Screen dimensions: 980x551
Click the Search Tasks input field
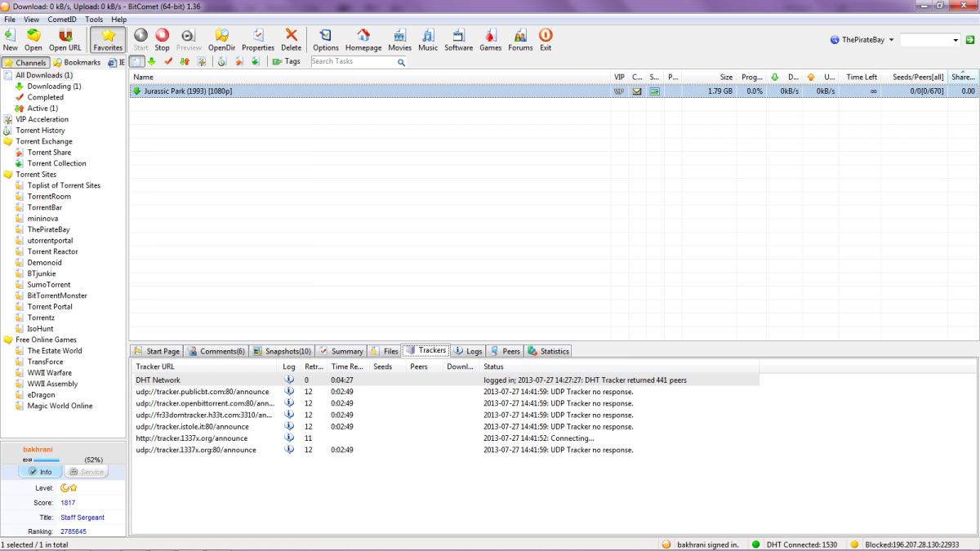click(353, 61)
